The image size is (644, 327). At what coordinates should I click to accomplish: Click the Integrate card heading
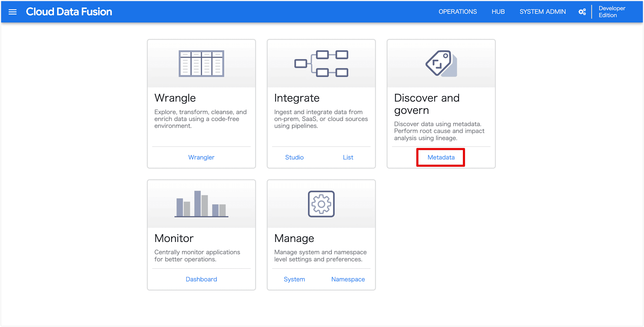point(297,98)
